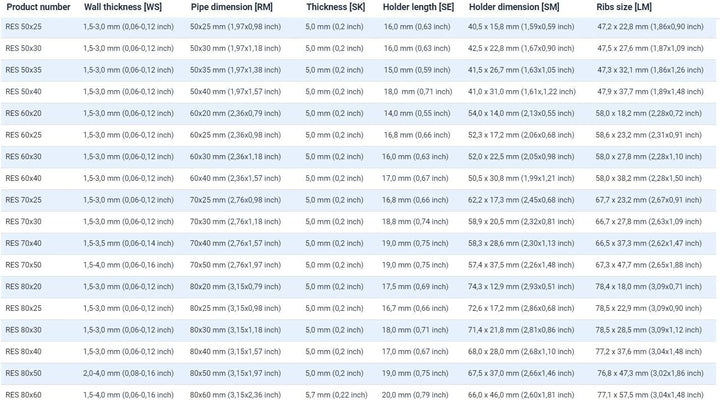Image resolution: width=720 pixels, height=401 pixels.
Task: Click pipe dimension 70x30 mm cell
Action: 236,221
